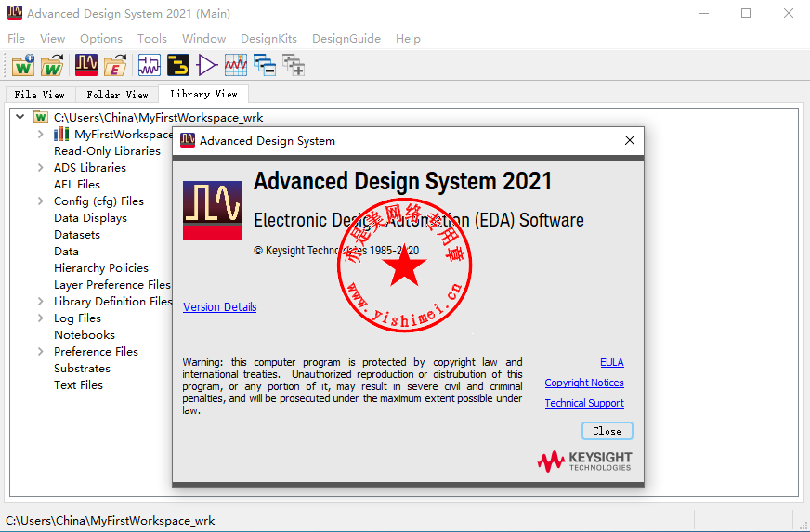Click the workspace W icon in tree
This screenshot has width=810, height=532.
tap(41, 117)
